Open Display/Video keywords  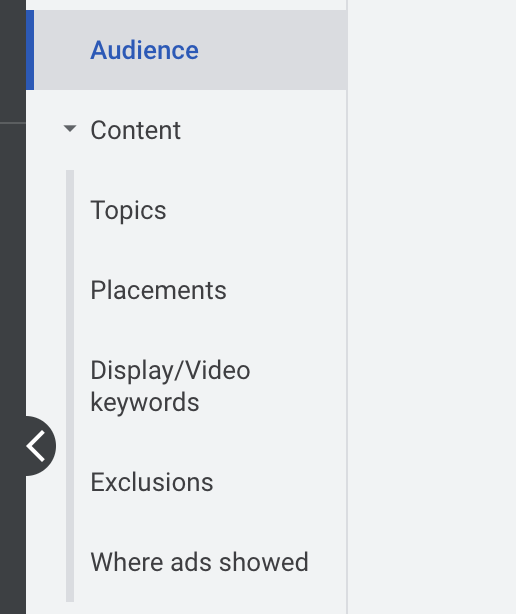[170, 386]
